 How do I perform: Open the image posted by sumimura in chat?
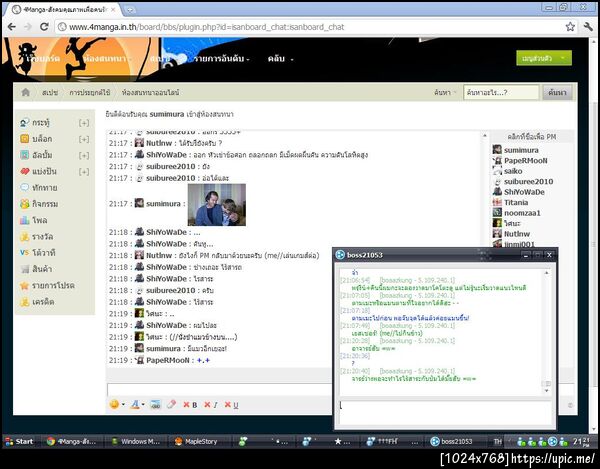click(x=217, y=205)
